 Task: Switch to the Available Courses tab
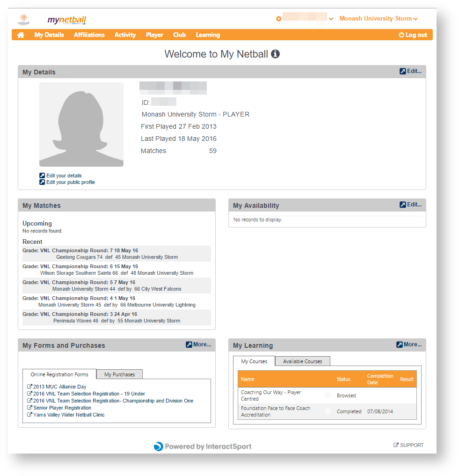pyautogui.click(x=303, y=361)
